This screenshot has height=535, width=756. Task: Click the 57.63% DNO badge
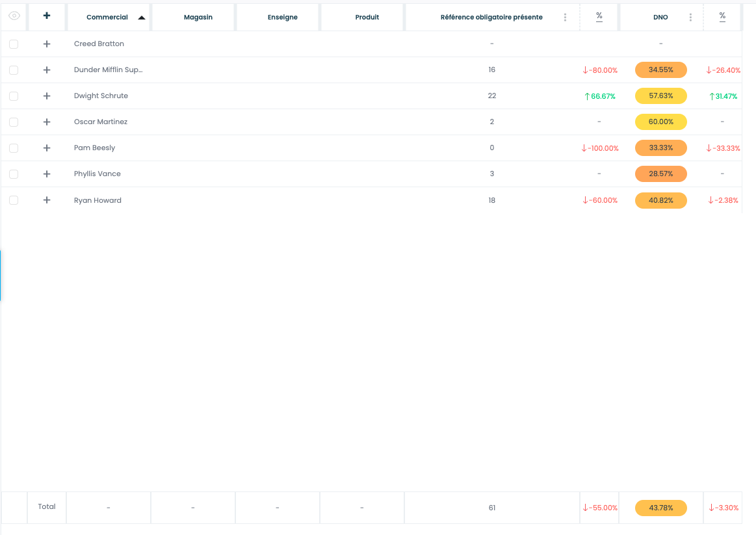click(x=661, y=96)
